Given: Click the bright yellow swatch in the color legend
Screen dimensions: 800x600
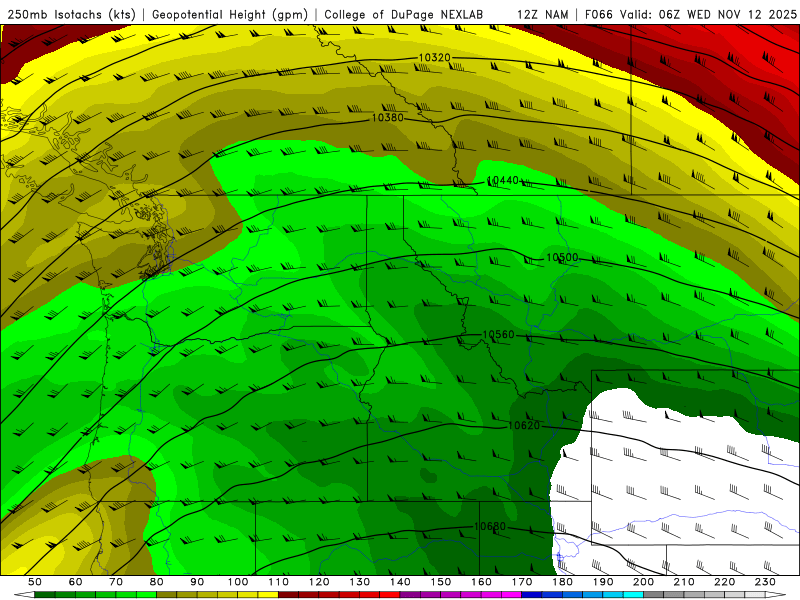Looking at the screenshot, I should [268, 594].
